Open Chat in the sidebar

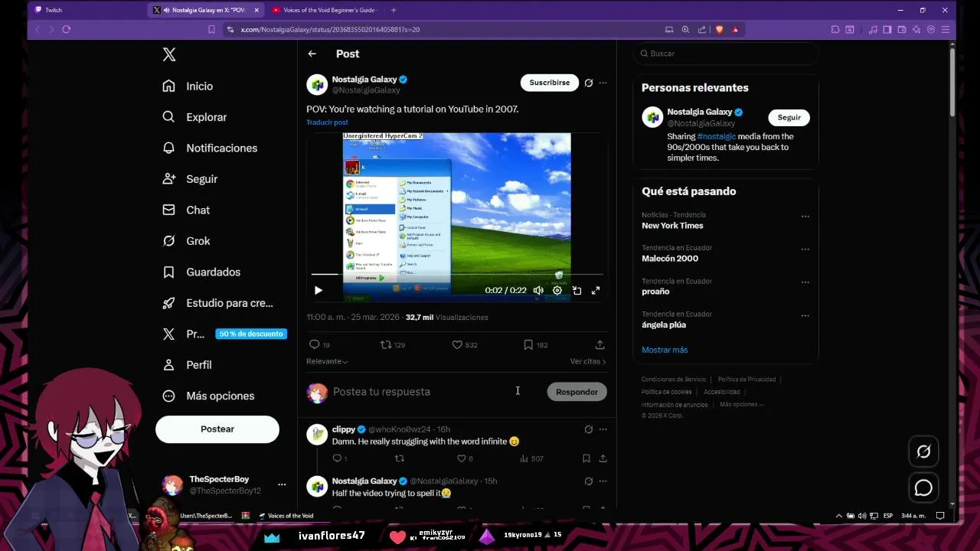point(186,210)
